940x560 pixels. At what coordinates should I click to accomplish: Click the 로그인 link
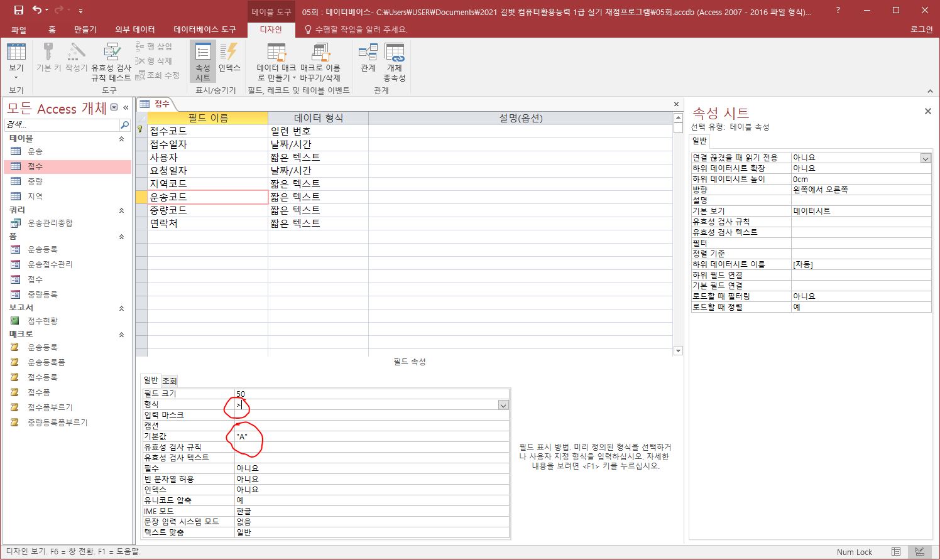(921, 30)
